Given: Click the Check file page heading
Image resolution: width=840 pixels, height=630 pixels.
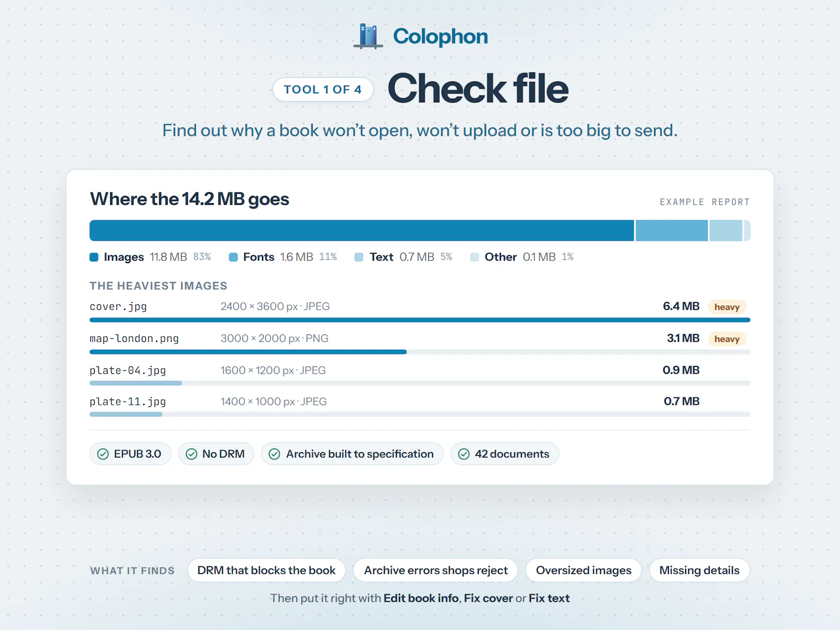Looking at the screenshot, I should click(x=478, y=89).
